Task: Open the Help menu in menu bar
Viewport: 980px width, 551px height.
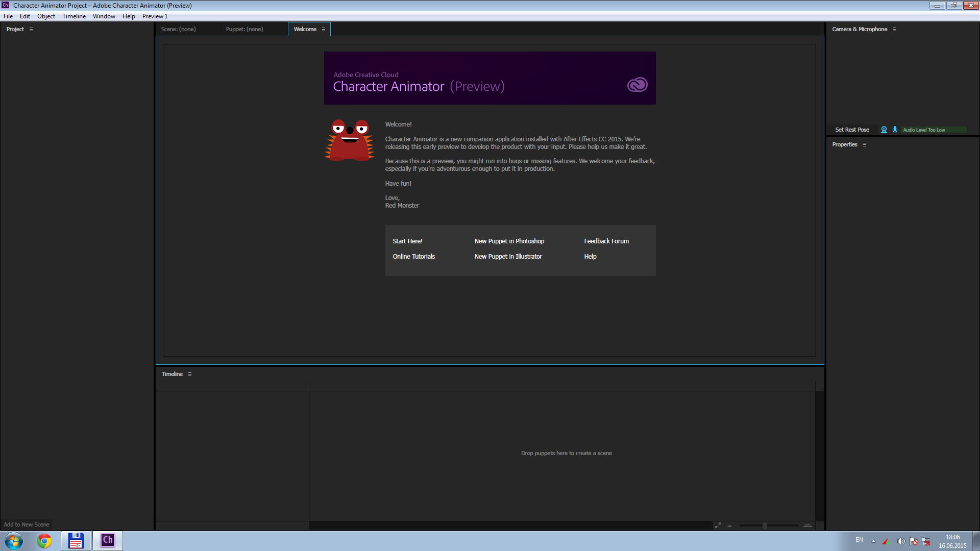Action: click(x=129, y=16)
